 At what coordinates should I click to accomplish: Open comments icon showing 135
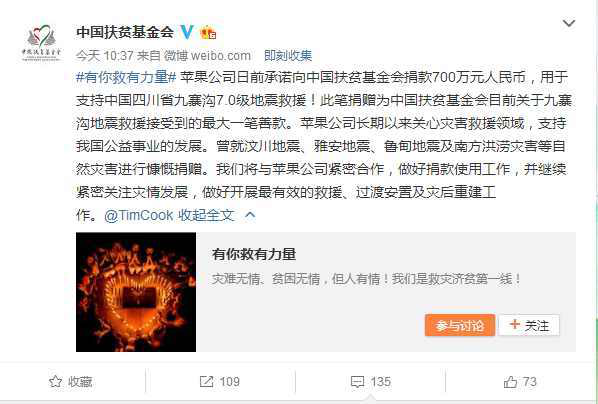pos(357,382)
